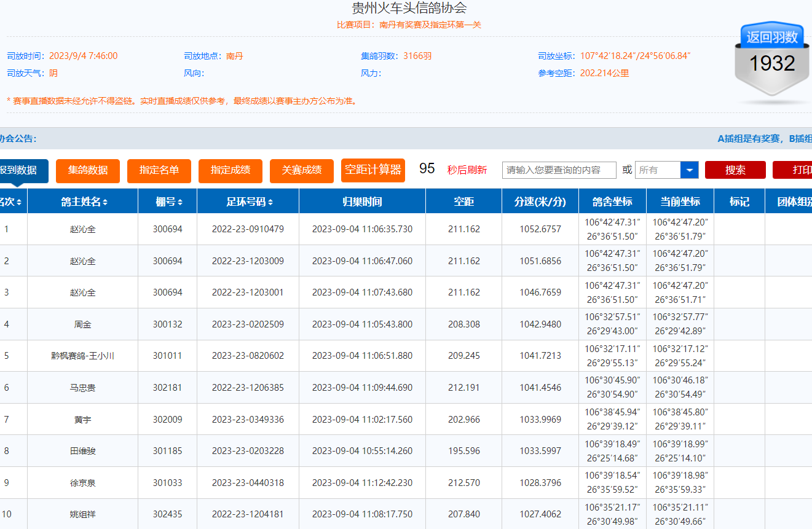Click owner name 黔枫赛鸽-王小川
This screenshot has height=529, width=812.
(x=83, y=356)
